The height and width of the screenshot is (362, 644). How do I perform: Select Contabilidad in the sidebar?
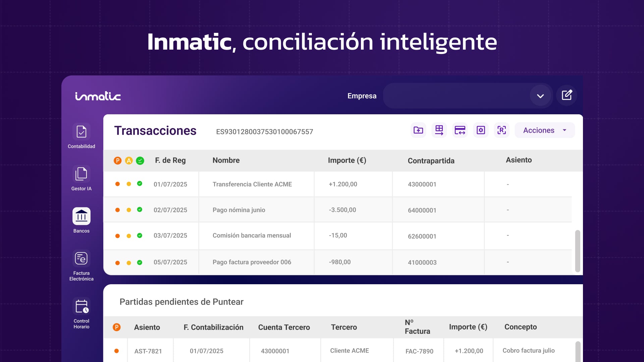81,132
